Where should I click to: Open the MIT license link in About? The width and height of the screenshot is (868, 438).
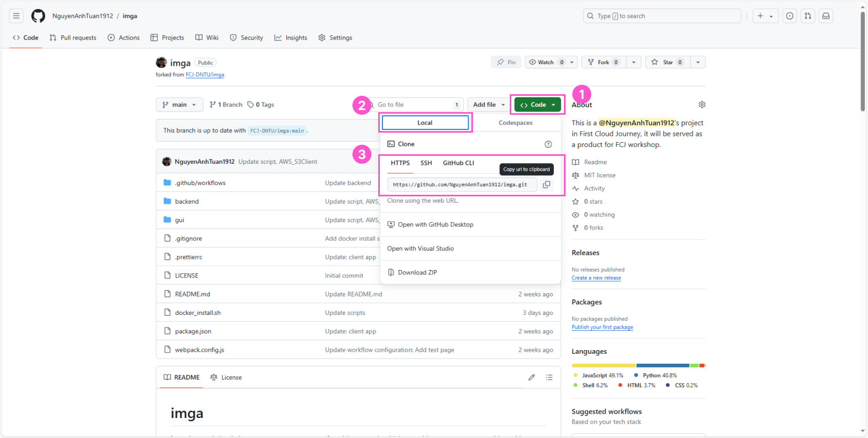point(594,175)
